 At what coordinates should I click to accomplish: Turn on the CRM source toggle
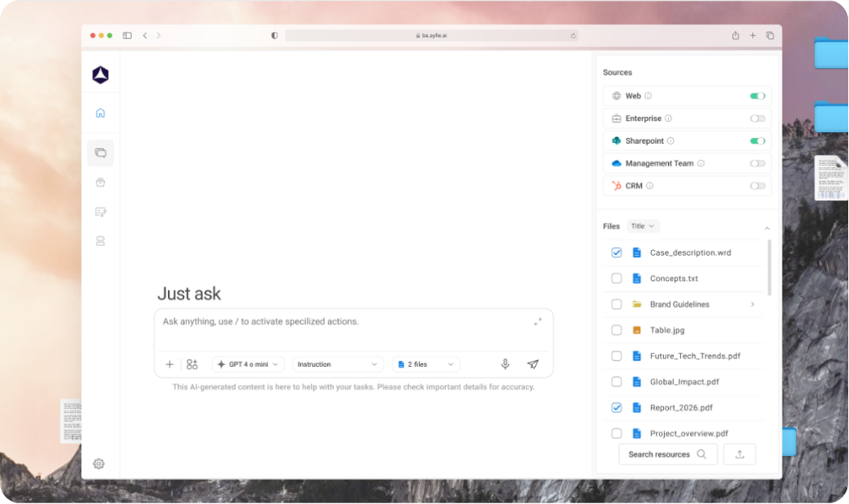(x=757, y=186)
